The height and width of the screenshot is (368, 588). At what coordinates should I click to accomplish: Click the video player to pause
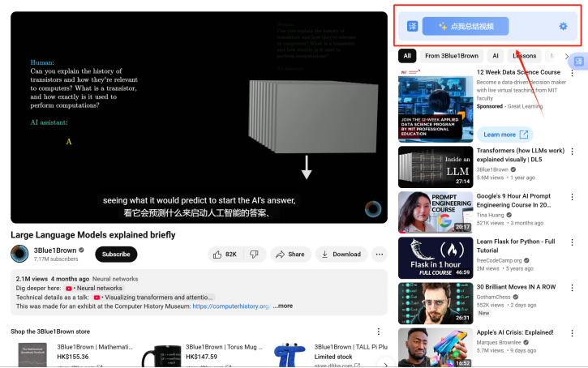[x=199, y=118]
